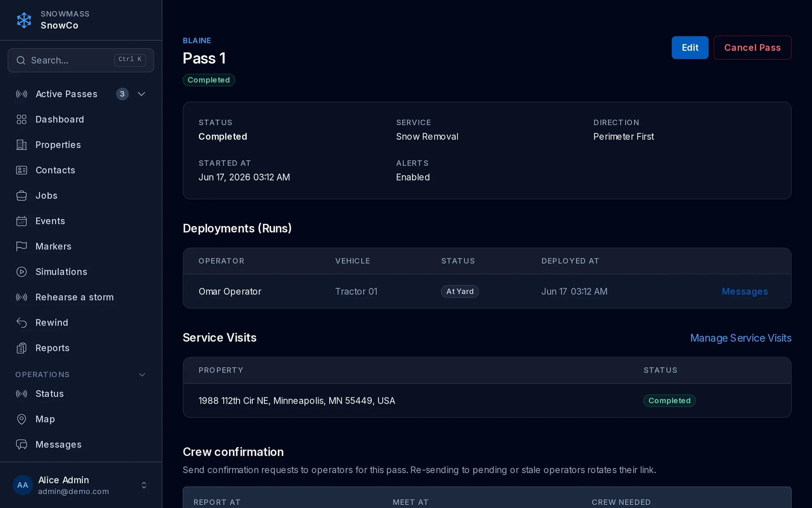Click the Status broadcast icon under Operations
The width and height of the screenshot is (812, 508).
pyautogui.click(x=22, y=394)
